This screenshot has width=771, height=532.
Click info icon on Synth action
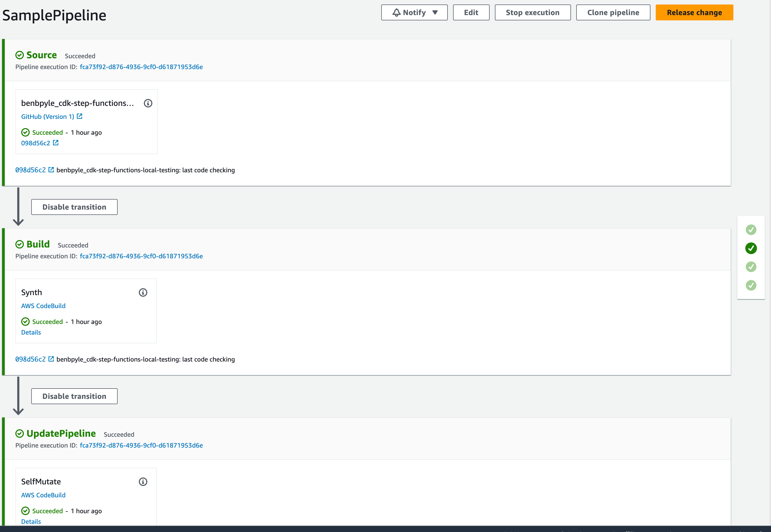143,293
